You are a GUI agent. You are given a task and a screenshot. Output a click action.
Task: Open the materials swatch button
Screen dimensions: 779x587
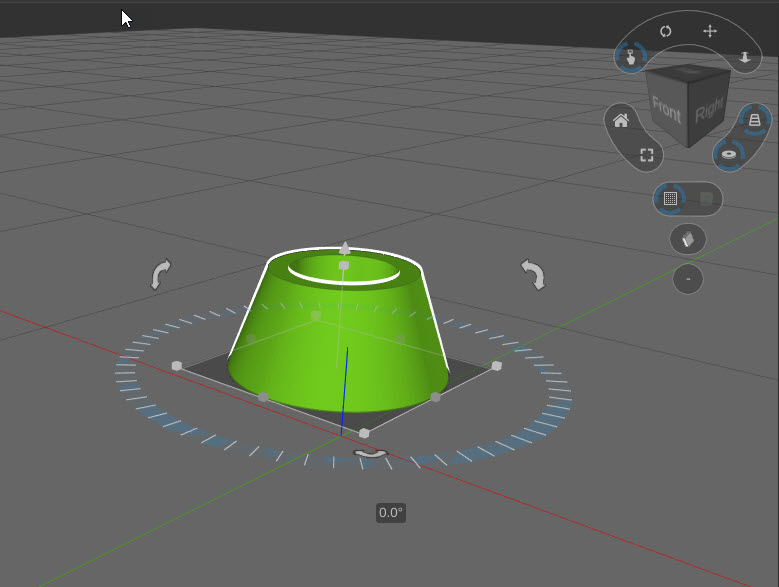click(x=688, y=240)
